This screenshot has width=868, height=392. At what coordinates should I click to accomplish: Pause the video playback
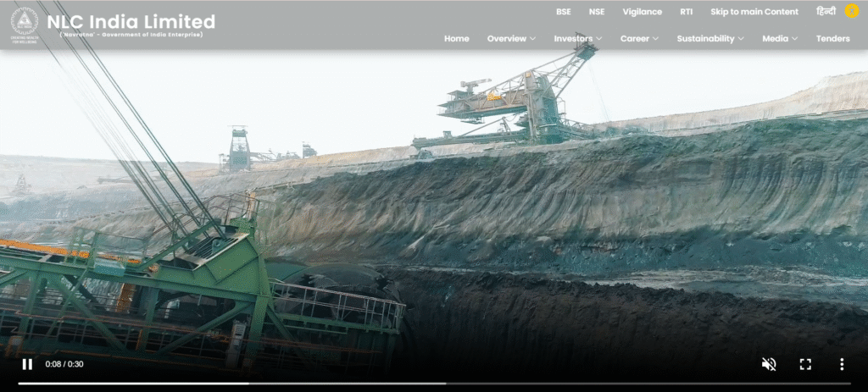[x=27, y=364]
